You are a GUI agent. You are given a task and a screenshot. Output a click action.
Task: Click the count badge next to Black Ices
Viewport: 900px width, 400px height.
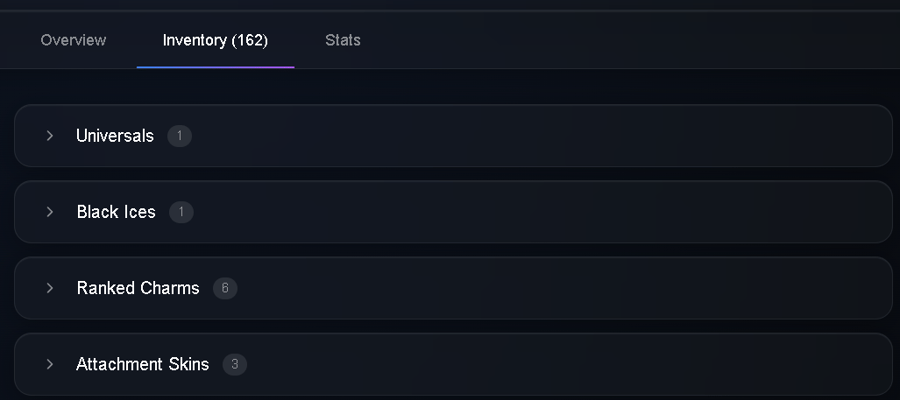click(181, 212)
